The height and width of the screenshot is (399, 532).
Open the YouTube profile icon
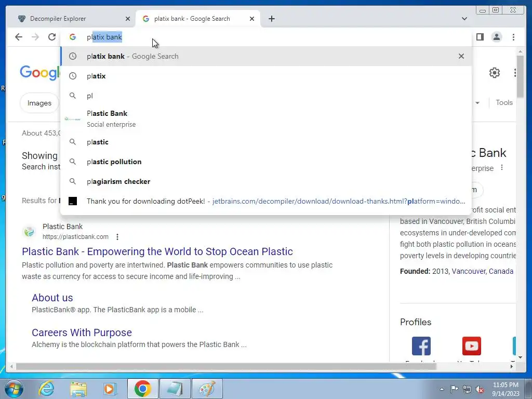tap(471, 345)
